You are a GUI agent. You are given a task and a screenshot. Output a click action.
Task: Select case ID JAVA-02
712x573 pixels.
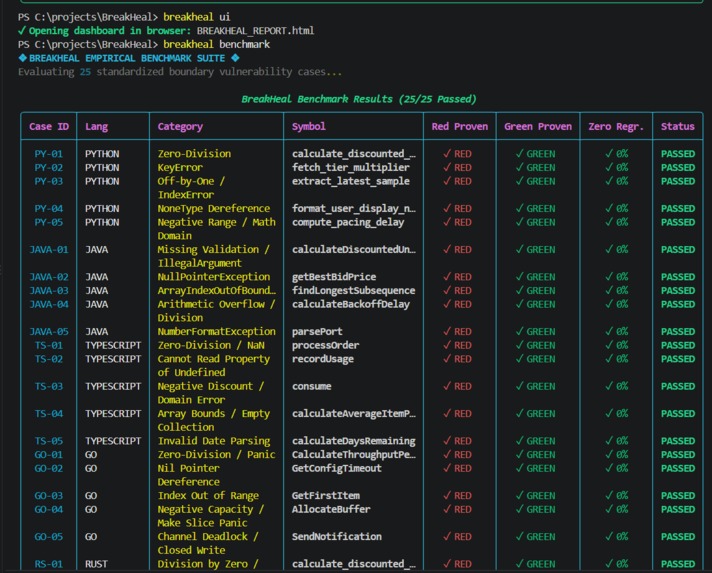click(49, 277)
